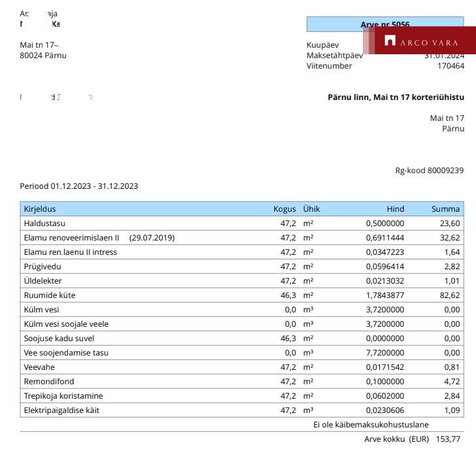
Task: Select 'Rg-kood 80009239' text
Action: [429, 171]
